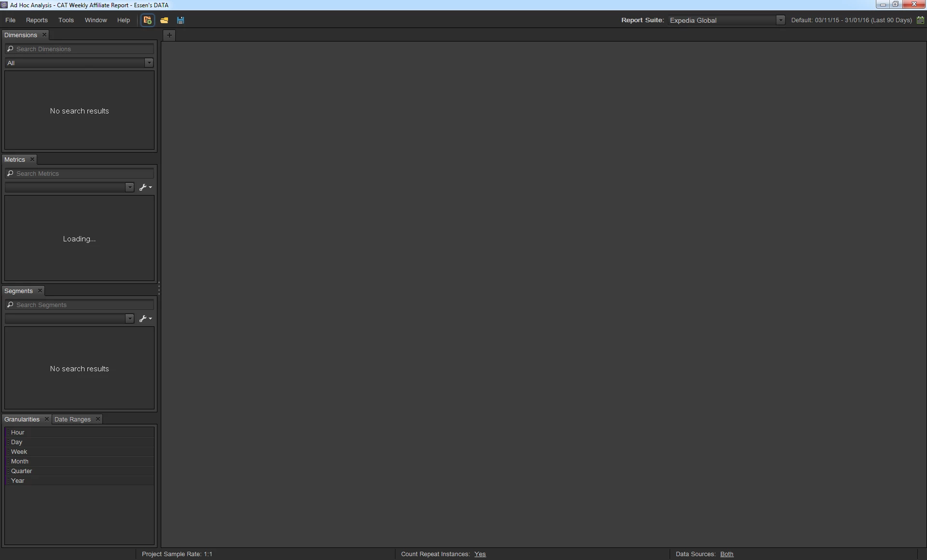Select the Quarter granularity
This screenshot has width=927, height=560.
[22, 471]
